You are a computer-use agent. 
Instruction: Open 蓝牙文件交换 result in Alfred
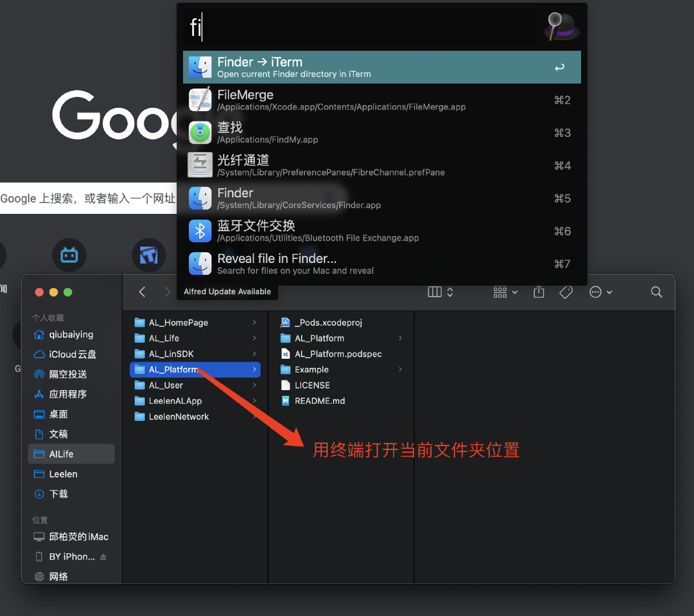(382, 231)
